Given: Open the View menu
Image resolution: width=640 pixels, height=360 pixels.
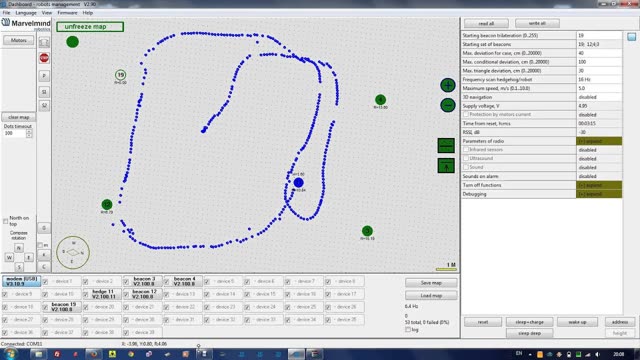Looking at the screenshot, I should tap(47, 13).
